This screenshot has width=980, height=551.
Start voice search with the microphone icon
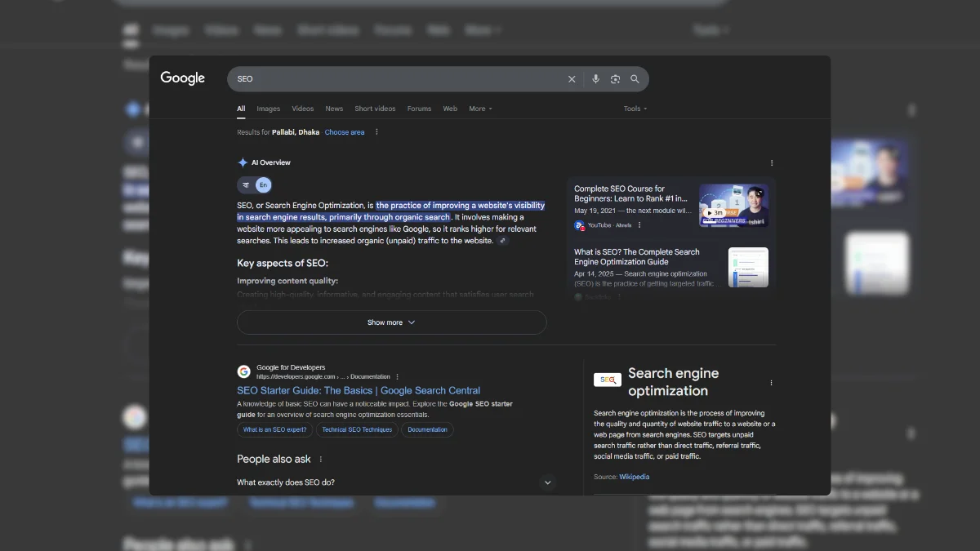tap(595, 79)
